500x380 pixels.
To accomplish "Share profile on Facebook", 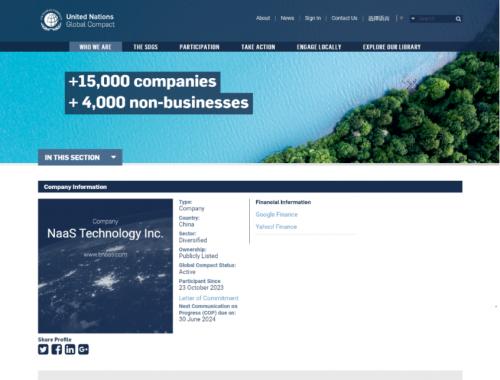I will coord(57,349).
